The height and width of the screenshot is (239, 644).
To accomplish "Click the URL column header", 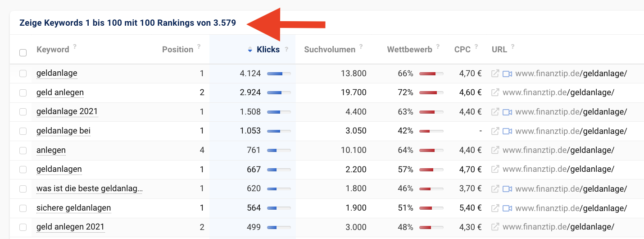I will [x=499, y=50].
